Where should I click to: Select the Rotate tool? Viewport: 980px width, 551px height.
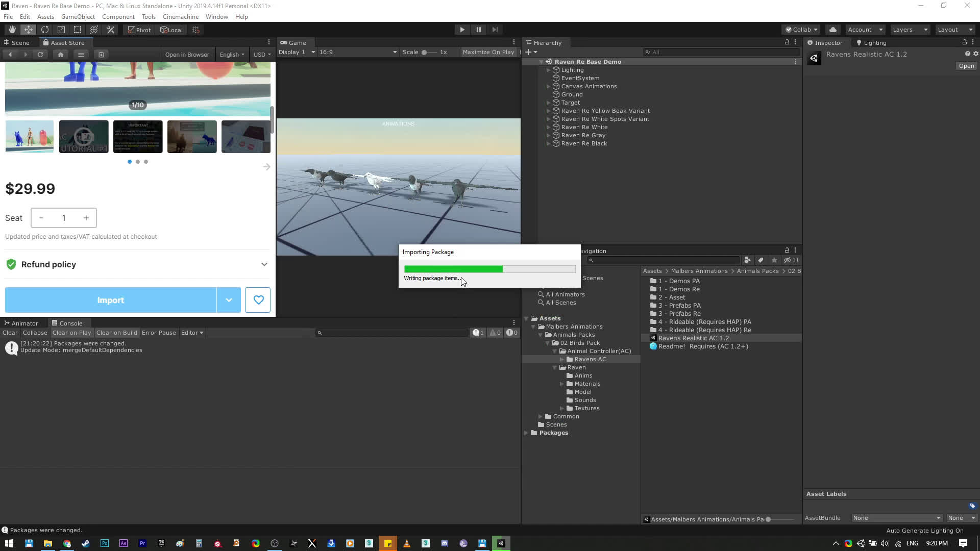tap(45, 30)
